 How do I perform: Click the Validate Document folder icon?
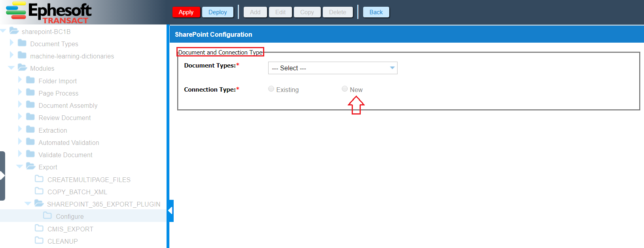(x=30, y=154)
